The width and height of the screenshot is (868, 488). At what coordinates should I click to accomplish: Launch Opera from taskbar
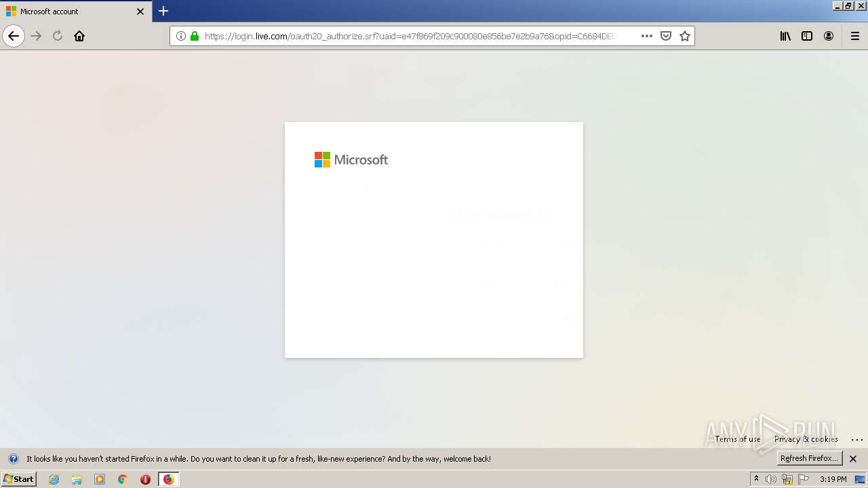(x=145, y=479)
